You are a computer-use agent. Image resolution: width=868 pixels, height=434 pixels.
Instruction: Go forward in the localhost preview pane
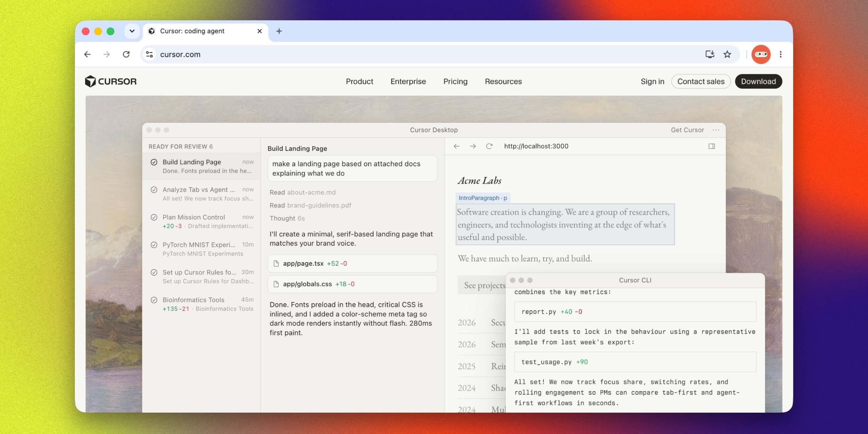(473, 146)
